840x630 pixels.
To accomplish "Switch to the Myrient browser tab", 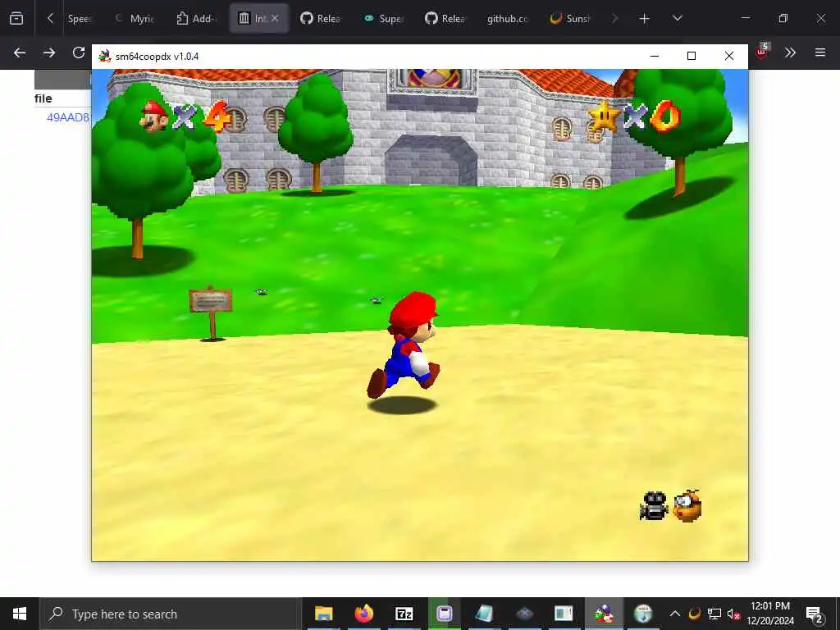I will pyautogui.click(x=135, y=18).
